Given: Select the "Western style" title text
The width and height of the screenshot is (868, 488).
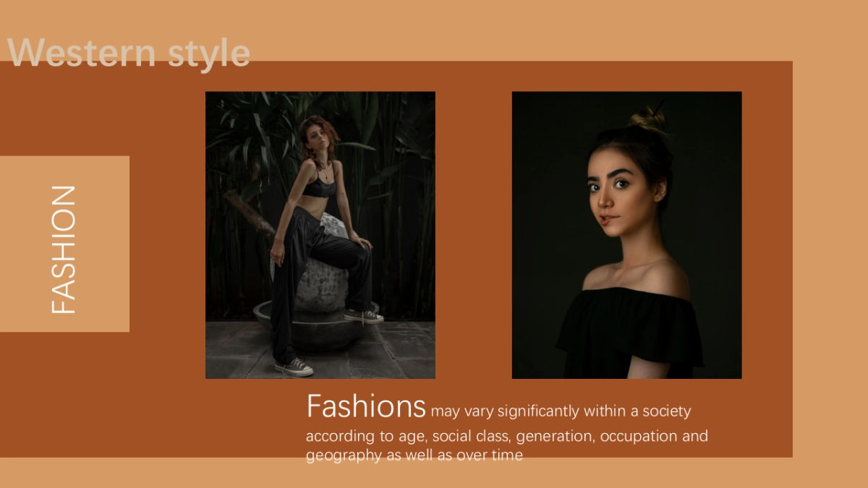Looking at the screenshot, I should [x=129, y=53].
